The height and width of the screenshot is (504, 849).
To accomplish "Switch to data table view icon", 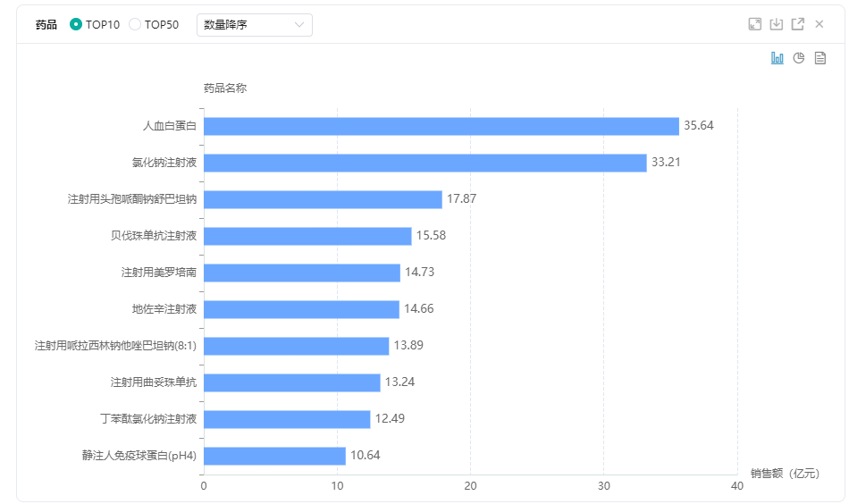I will coord(820,58).
